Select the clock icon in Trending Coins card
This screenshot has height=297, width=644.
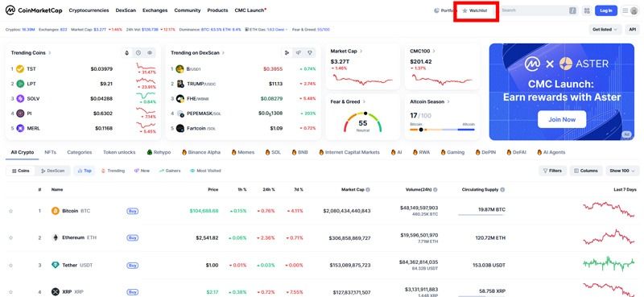[x=138, y=52]
